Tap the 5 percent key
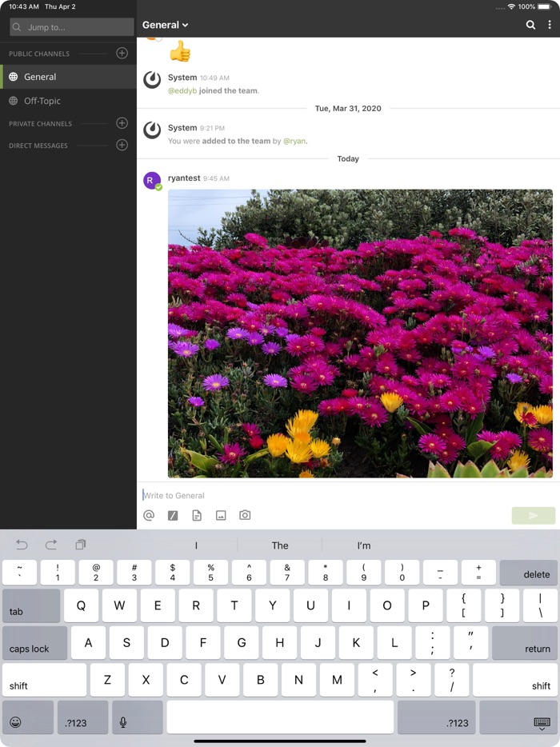 (x=210, y=573)
